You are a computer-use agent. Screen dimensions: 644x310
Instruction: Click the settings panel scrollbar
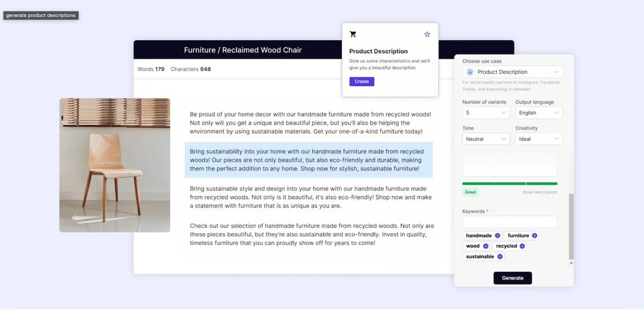[571, 227]
